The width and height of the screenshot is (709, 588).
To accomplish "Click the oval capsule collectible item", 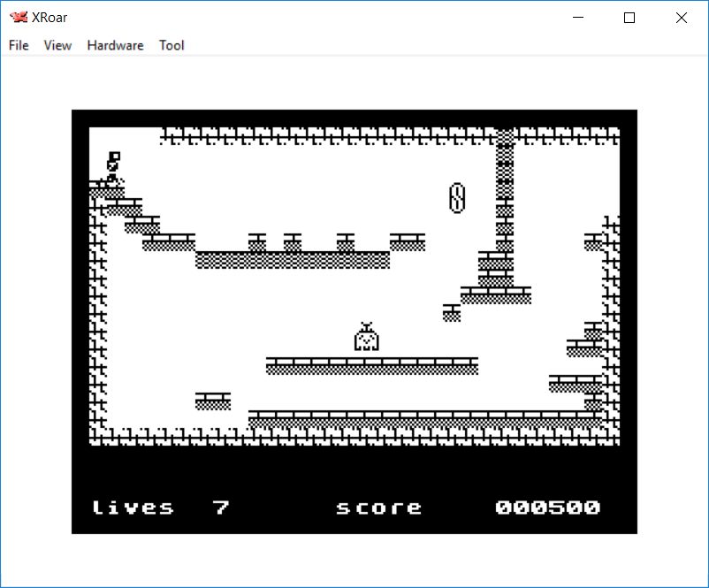I will coord(457,197).
